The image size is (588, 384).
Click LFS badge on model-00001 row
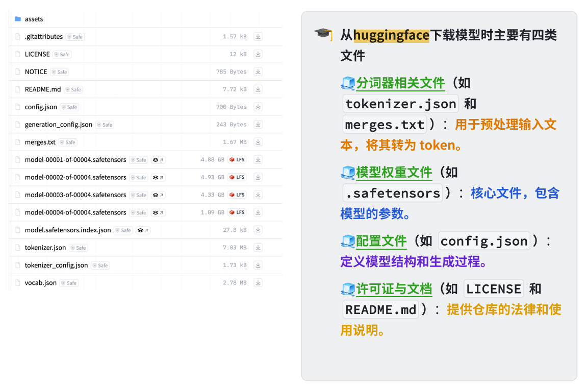[x=237, y=159]
